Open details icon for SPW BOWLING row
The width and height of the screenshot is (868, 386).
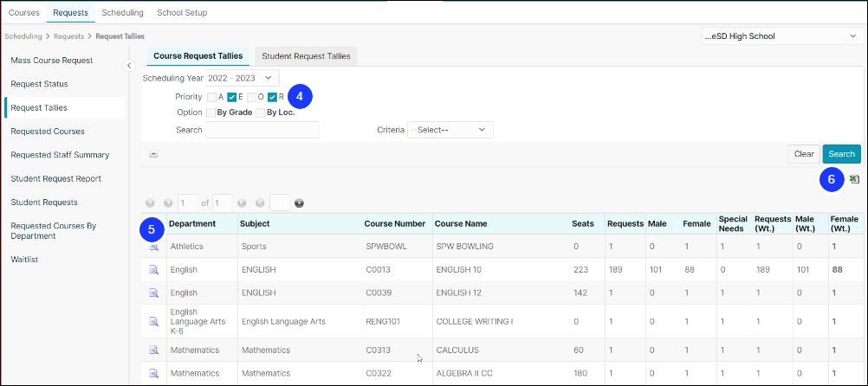(x=154, y=247)
